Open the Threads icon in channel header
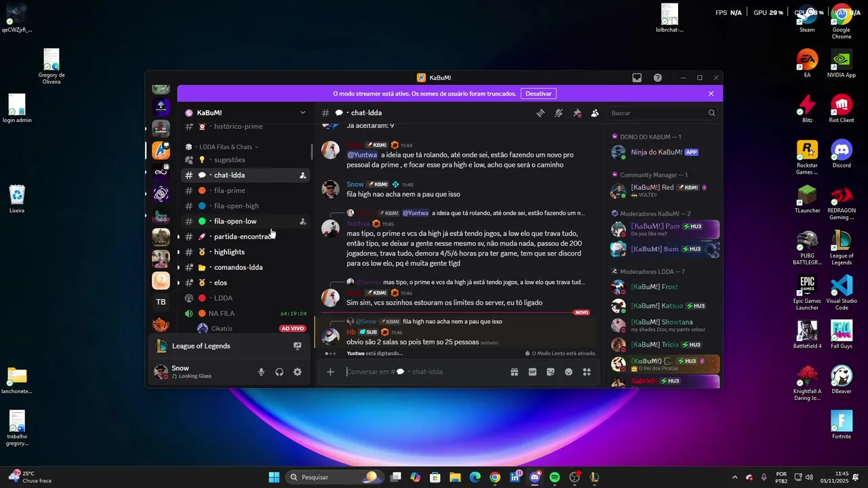The image size is (868, 488). [x=540, y=113]
